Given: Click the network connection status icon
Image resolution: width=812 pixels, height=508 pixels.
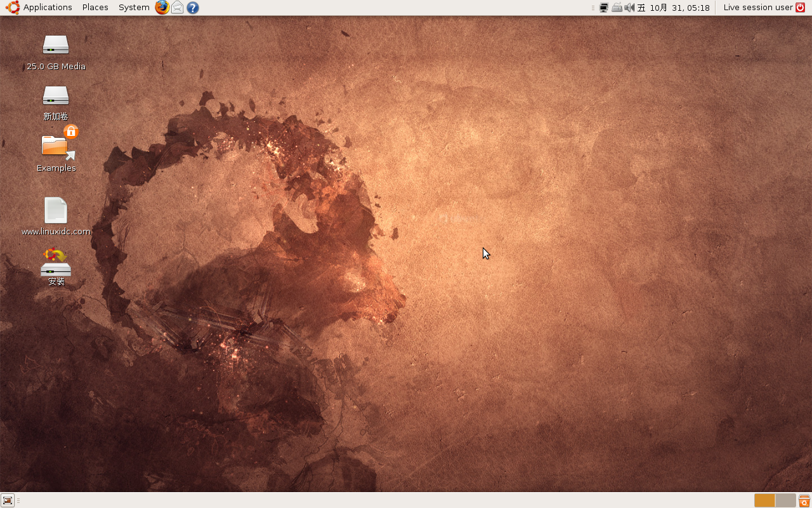Looking at the screenshot, I should (x=604, y=8).
